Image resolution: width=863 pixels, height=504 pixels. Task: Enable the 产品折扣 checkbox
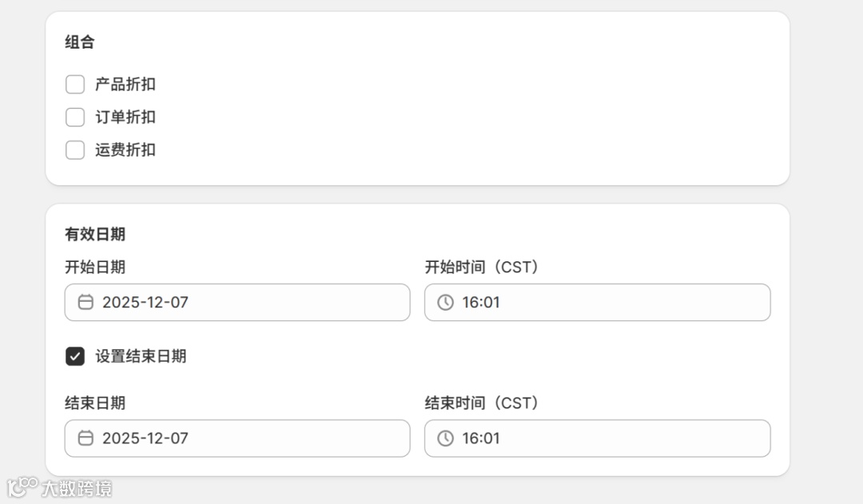tap(75, 84)
